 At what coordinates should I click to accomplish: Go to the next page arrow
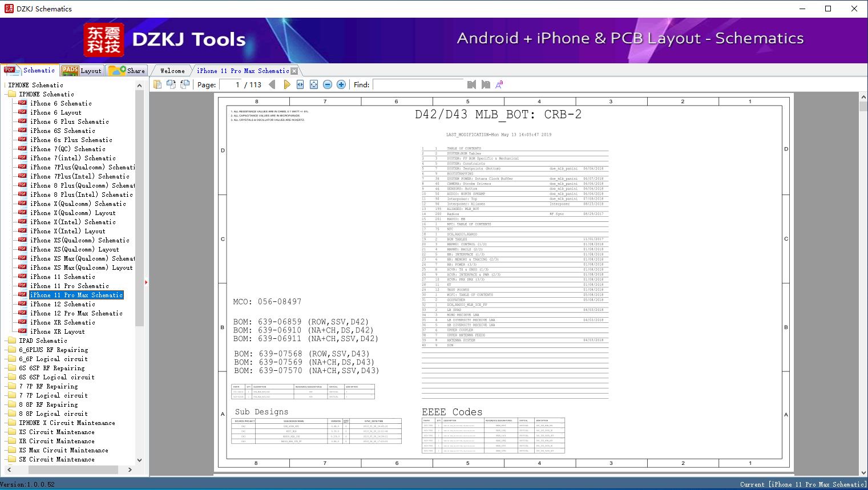pyautogui.click(x=286, y=84)
